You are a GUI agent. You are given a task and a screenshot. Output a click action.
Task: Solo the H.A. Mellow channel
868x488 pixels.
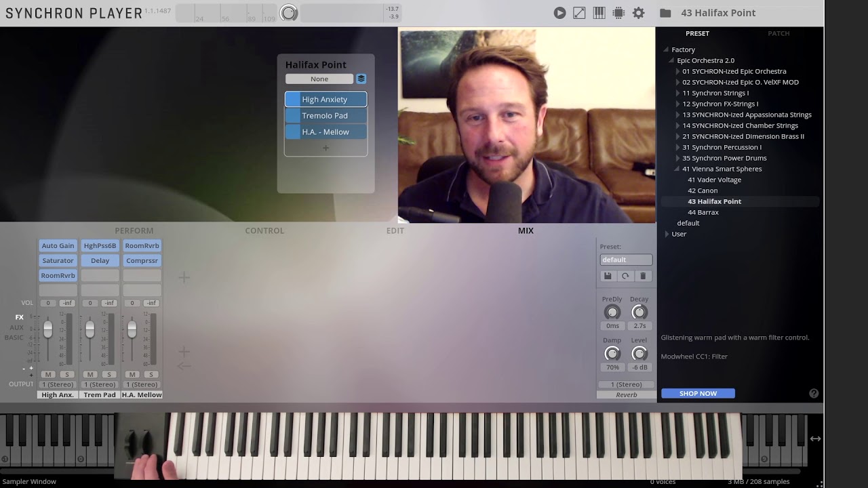point(151,374)
